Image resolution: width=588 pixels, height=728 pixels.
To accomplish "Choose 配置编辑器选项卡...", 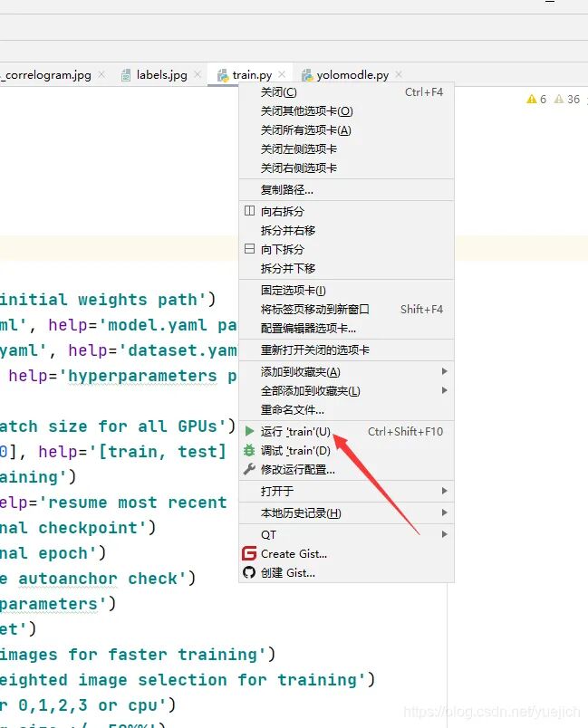I will click(x=346, y=329).
